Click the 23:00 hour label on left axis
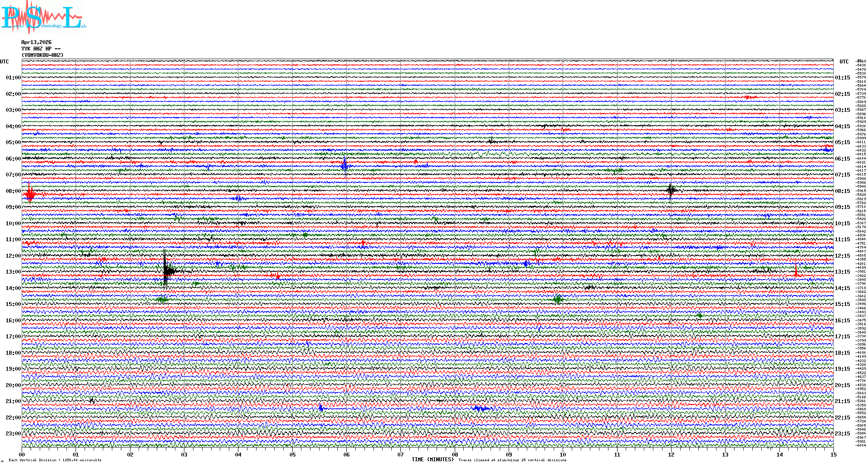 (13, 434)
